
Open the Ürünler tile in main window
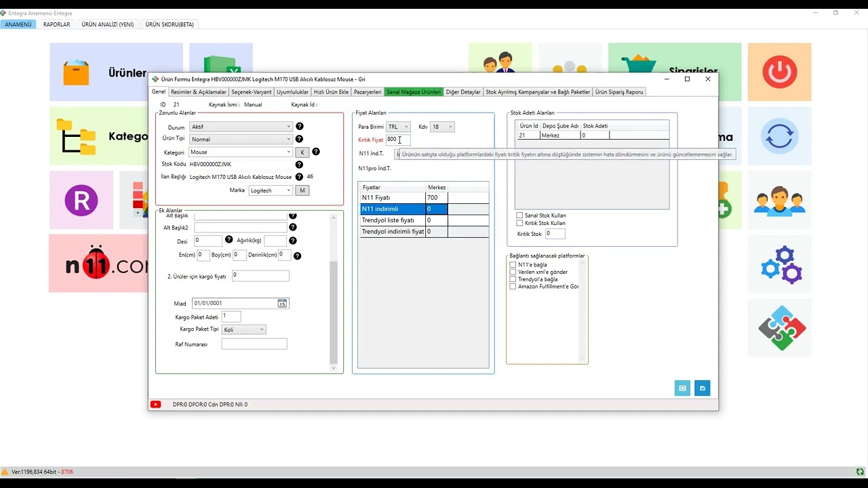point(116,73)
